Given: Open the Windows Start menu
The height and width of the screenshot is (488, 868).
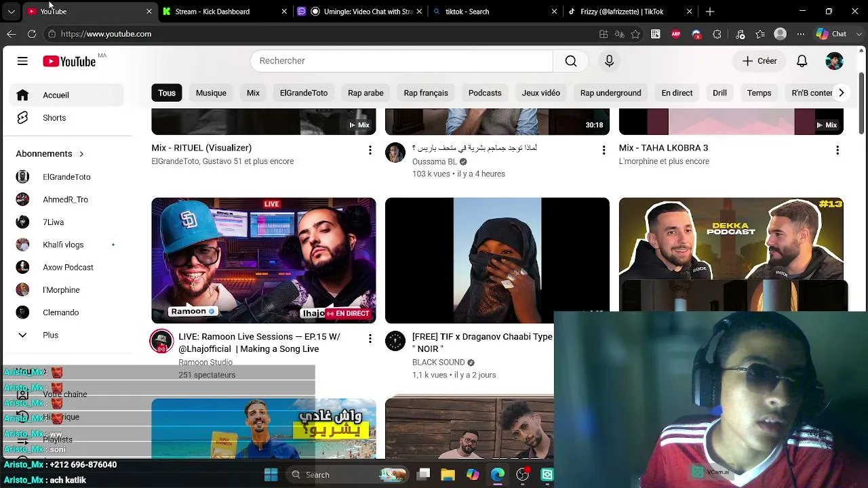Looking at the screenshot, I should point(271,474).
